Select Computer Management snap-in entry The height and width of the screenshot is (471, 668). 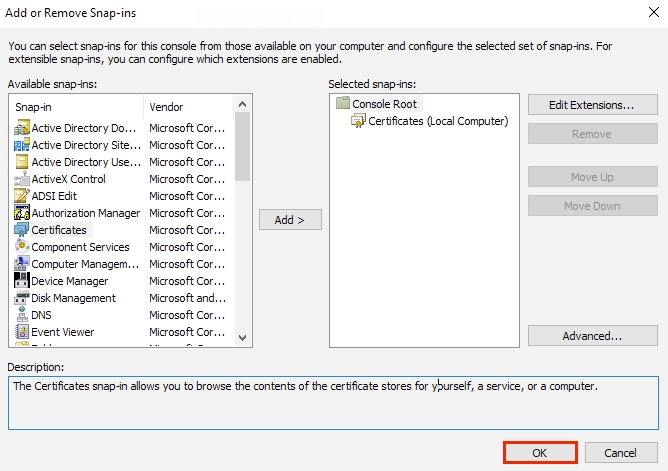(x=85, y=264)
